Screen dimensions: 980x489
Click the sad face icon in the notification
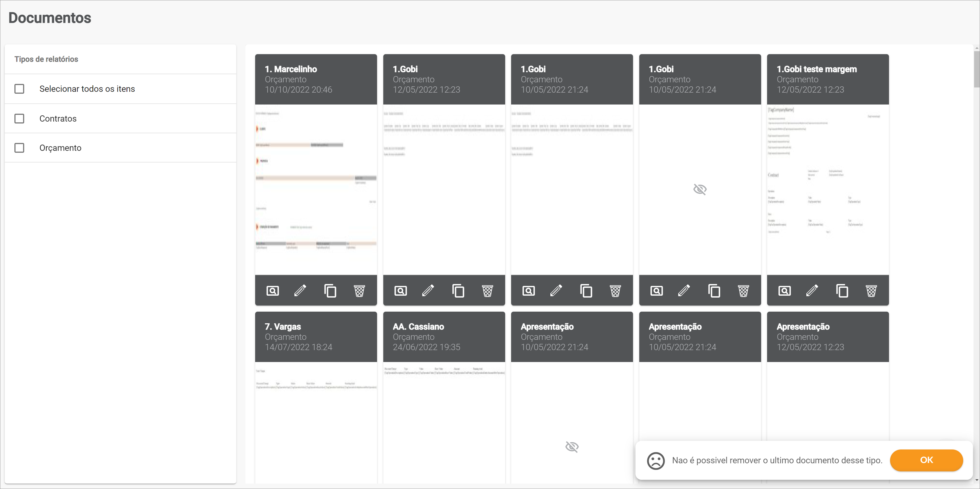tap(656, 461)
